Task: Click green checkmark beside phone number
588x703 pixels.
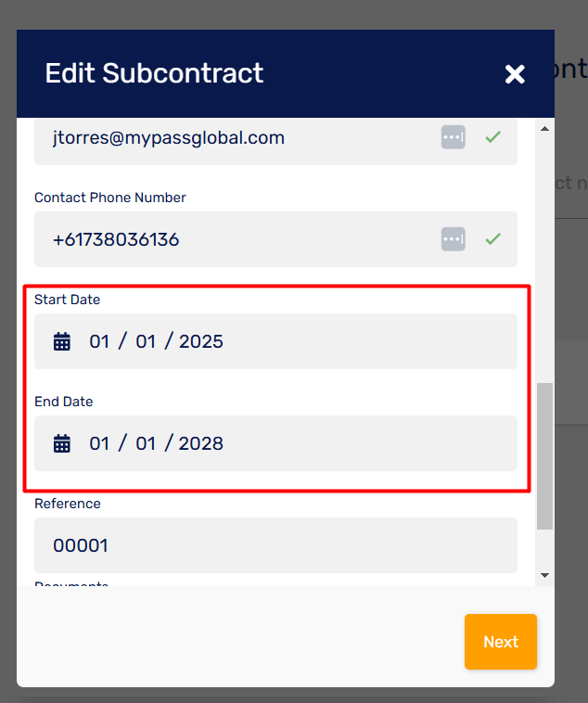Action: pyautogui.click(x=492, y=238)
